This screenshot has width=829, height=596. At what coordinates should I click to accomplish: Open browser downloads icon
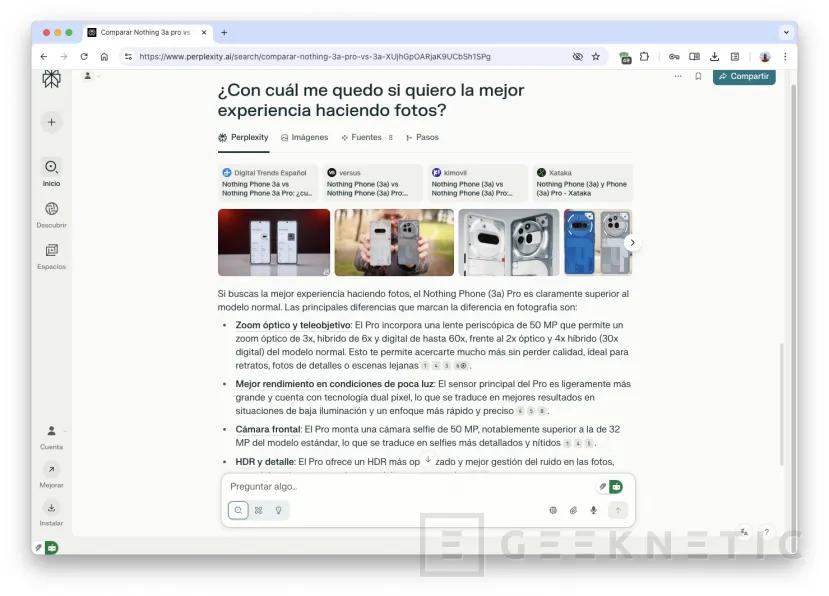pyautogui.click(x=714, y=57)
